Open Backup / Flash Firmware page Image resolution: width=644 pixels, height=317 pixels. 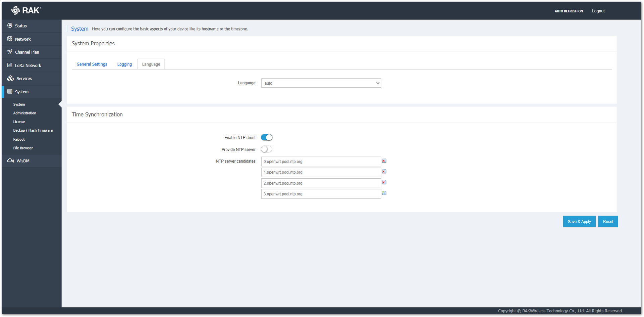[x=33, y=130]
